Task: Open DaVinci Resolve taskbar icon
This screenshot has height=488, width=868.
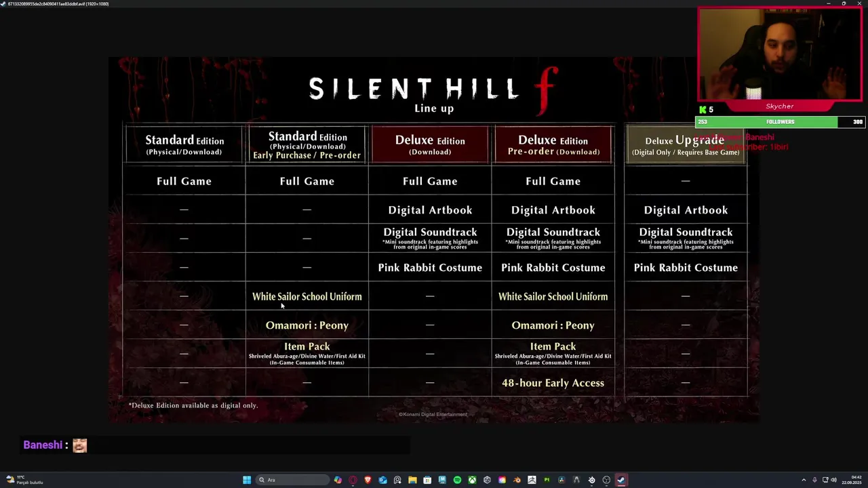Action: coord(561,480)
